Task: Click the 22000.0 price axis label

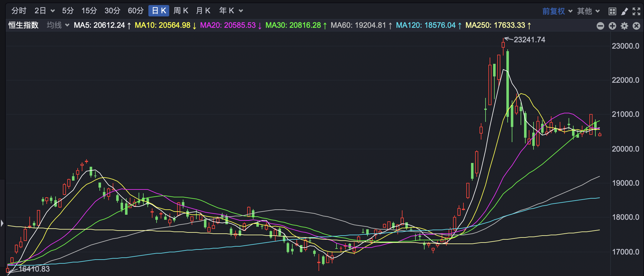Action: tap(625, 80)
